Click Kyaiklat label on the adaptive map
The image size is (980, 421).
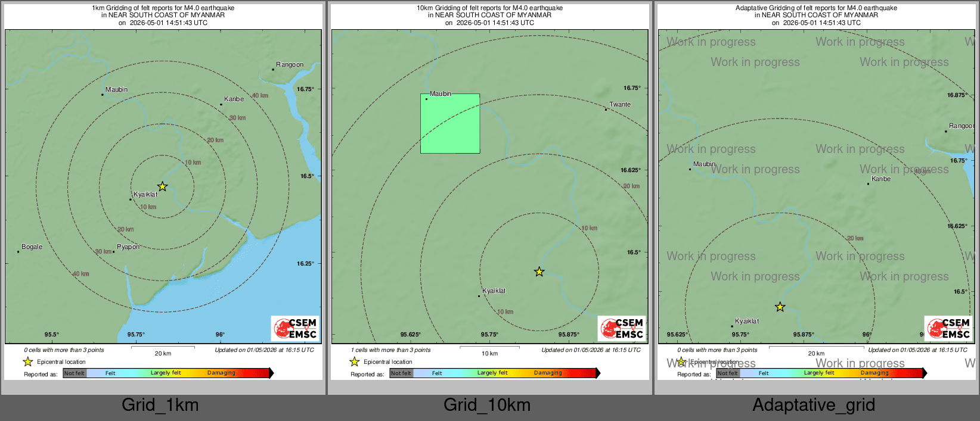(x=747, y=321)
